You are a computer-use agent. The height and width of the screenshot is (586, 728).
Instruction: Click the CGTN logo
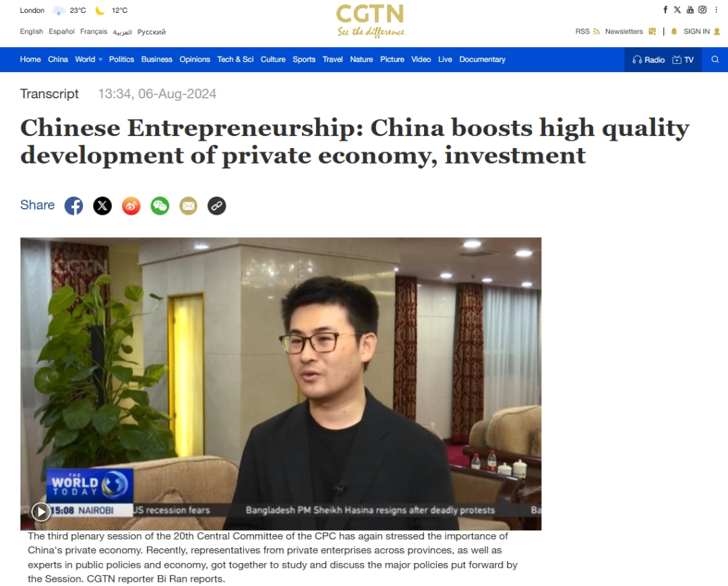pos(370,20)
